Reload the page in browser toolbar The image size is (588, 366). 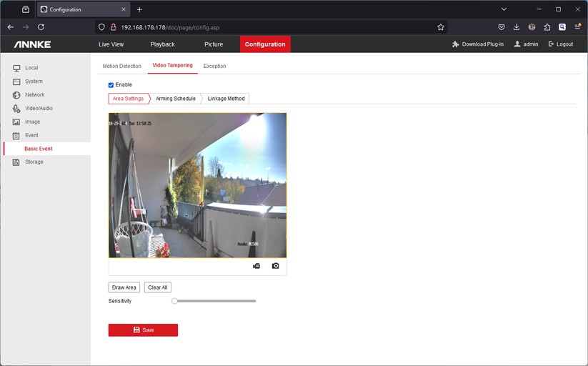click(x=41, y=27)
